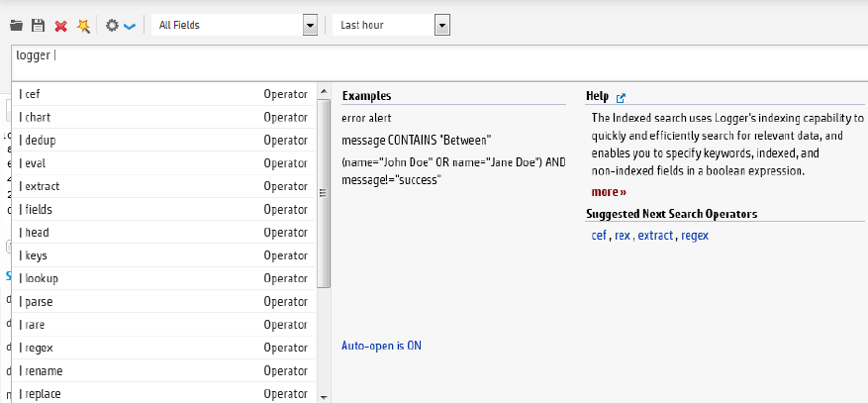Open the All Fields dropdown
868x403 pixels.
tap(310, 25)
